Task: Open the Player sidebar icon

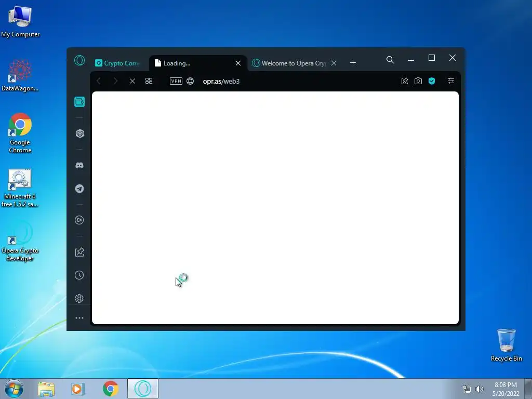Action: click(79, 220)
